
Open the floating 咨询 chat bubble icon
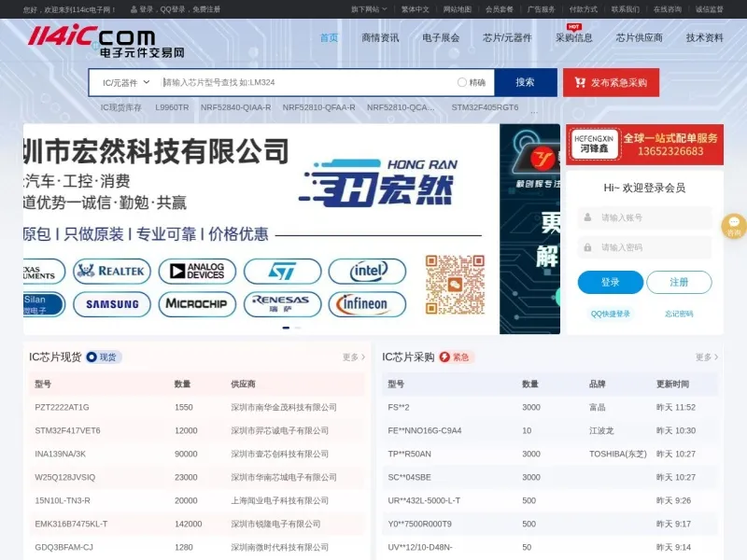(734, 226)
